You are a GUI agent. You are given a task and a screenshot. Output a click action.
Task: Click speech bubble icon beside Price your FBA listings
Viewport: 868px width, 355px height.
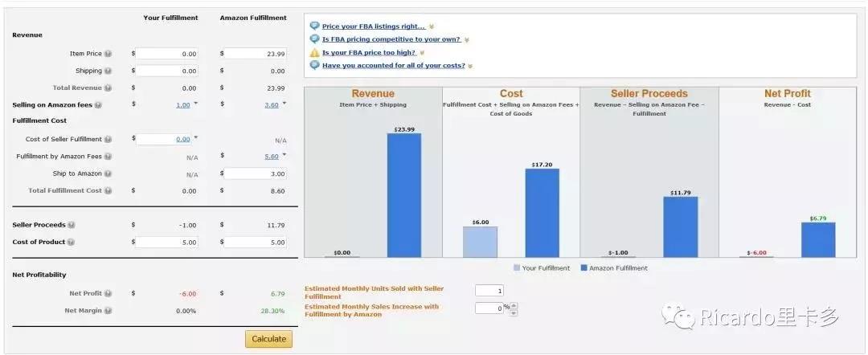[314, 26]
